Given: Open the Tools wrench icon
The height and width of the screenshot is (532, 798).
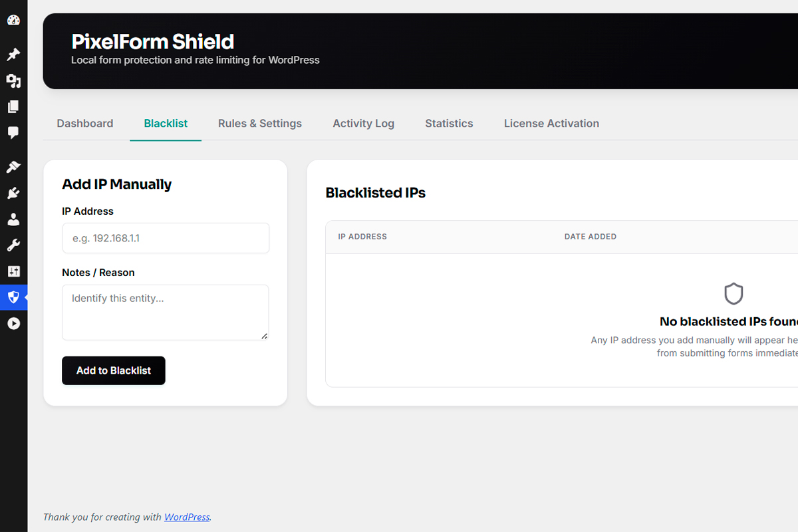Looking at the screenshot, I should pyautogui.click(x=13, y=245).
